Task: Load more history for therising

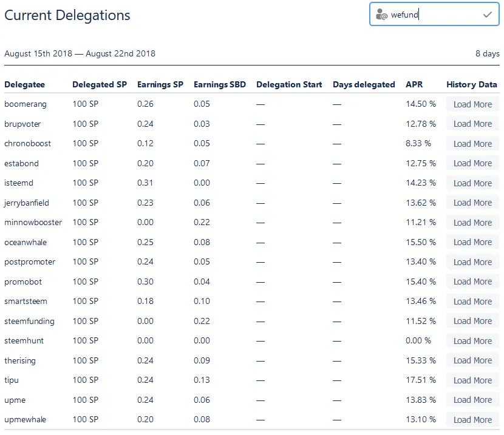Action: tap(472, 361)
